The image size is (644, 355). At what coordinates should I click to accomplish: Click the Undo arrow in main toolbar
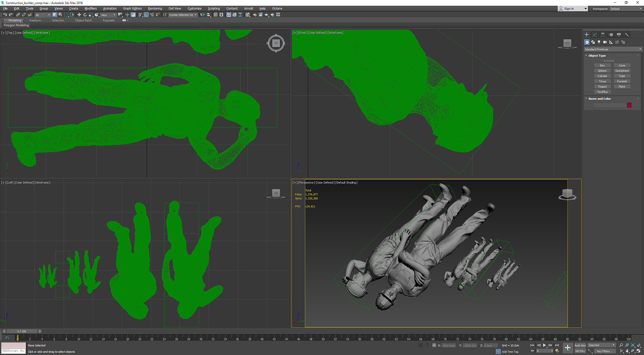(5, 15)
